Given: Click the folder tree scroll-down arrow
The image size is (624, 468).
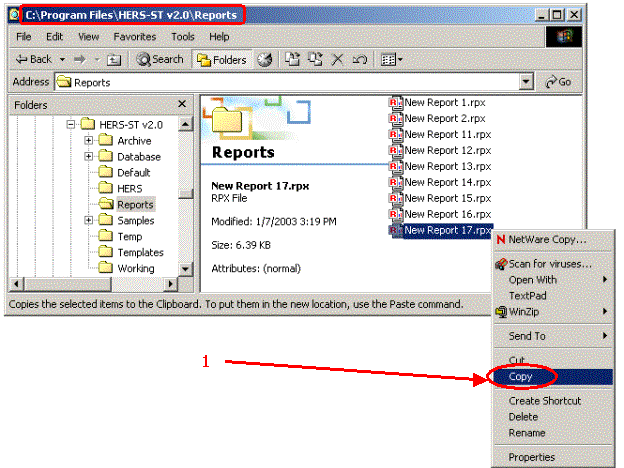Looking at the screenshot, I should click(185, 269).
